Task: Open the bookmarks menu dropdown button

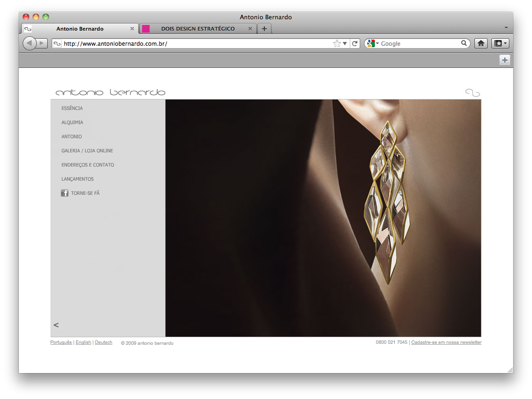Action: [500, 43]
